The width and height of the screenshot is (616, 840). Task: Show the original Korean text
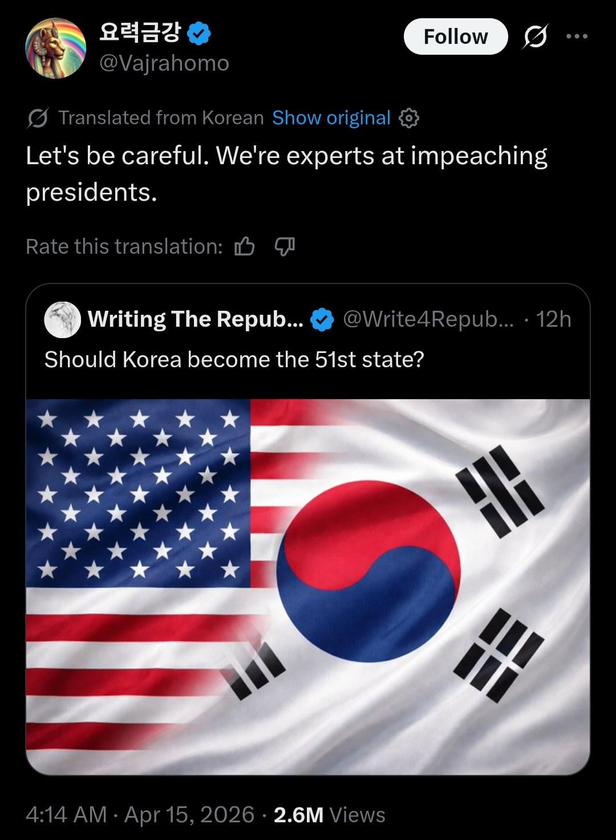click(331, 118)
